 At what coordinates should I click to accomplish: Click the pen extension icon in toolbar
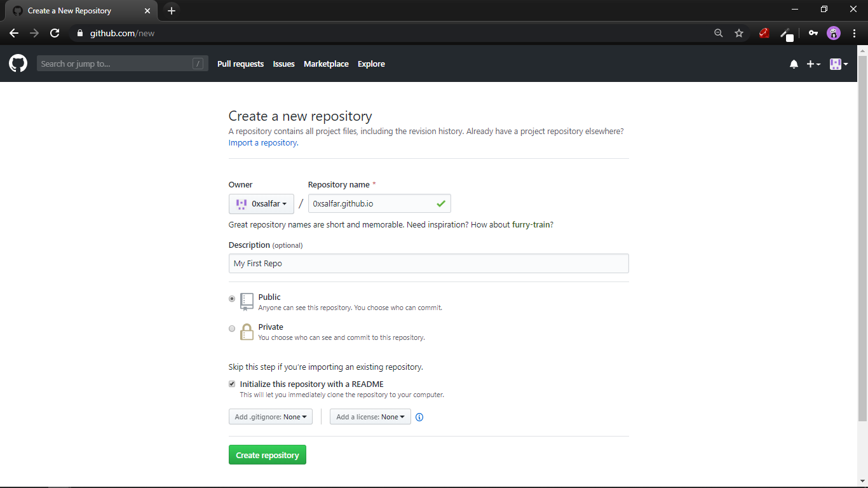[x=787, y=34]
